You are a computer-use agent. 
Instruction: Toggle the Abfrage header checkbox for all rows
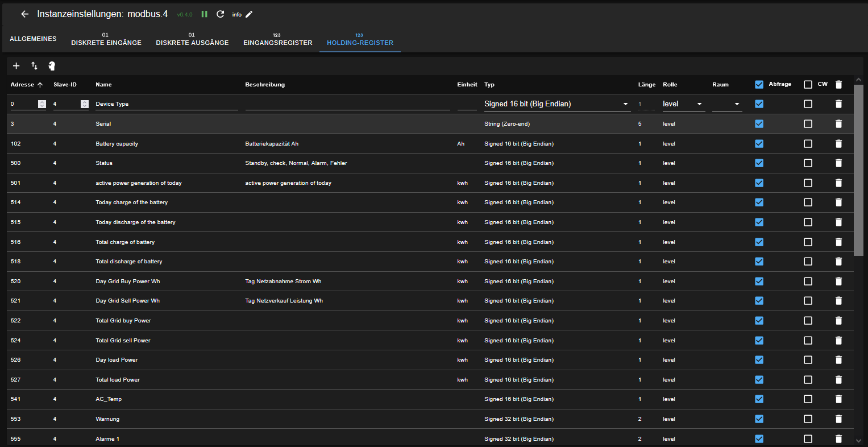click(759, 85)
